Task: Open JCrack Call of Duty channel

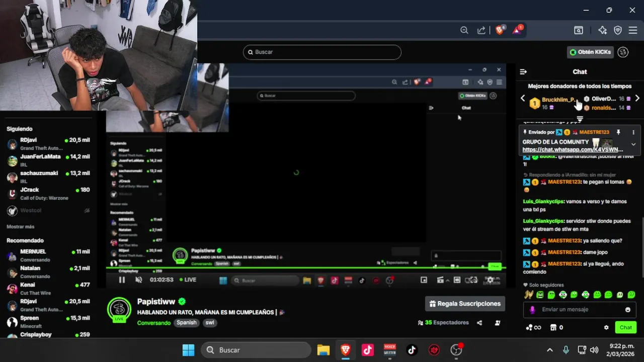Action: (x=48, y=194)
